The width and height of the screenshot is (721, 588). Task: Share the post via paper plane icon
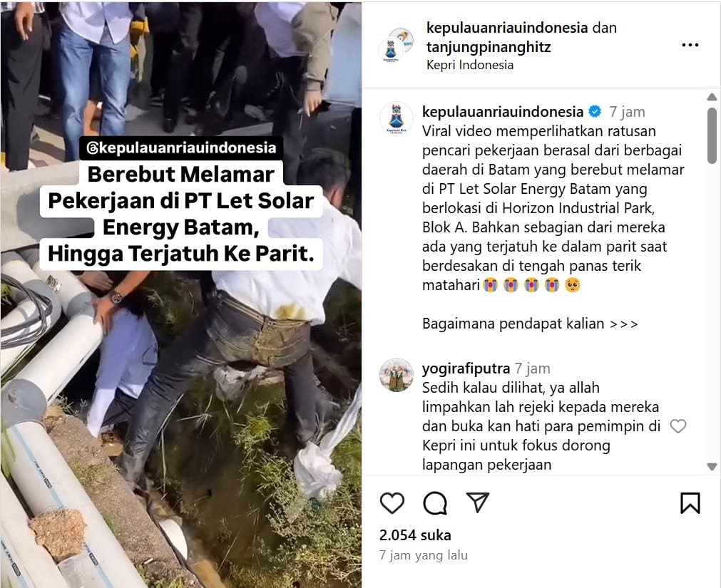click(x=478, y=502)
